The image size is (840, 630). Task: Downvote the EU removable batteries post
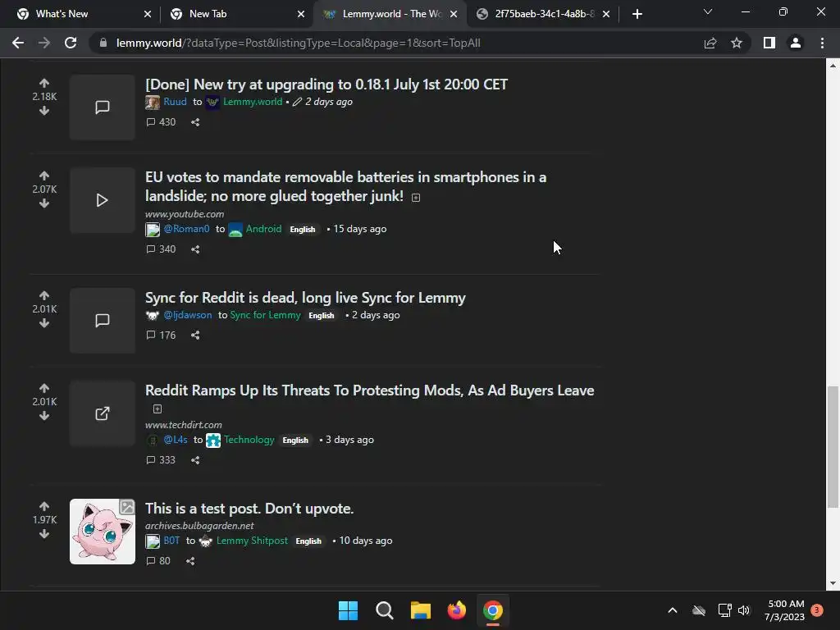(44, 203)
